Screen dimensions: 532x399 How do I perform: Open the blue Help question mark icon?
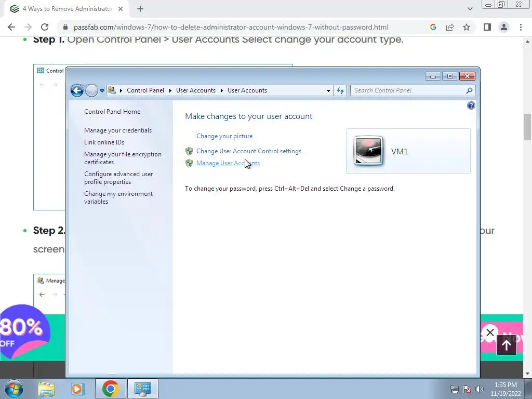pyautogui.click(x=471, y=105)
